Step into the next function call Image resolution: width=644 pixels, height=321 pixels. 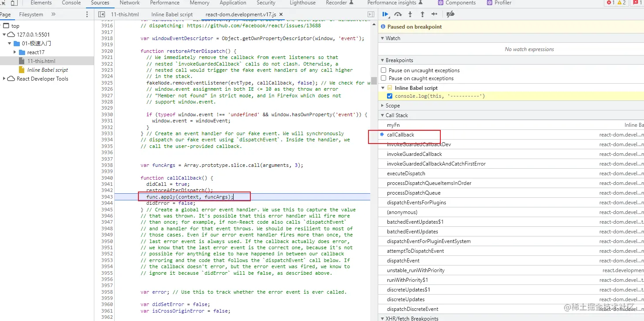410,15
